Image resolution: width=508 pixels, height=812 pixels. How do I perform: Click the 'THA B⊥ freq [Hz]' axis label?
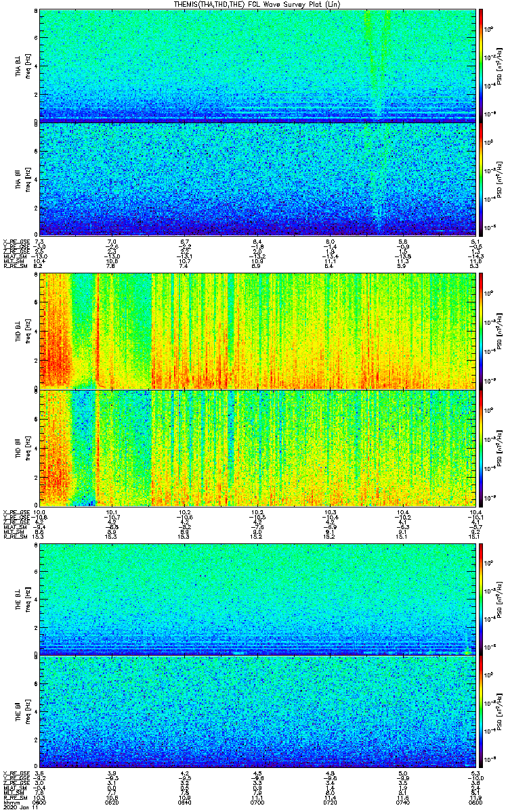pyautogui.click(x=22, y=66)
